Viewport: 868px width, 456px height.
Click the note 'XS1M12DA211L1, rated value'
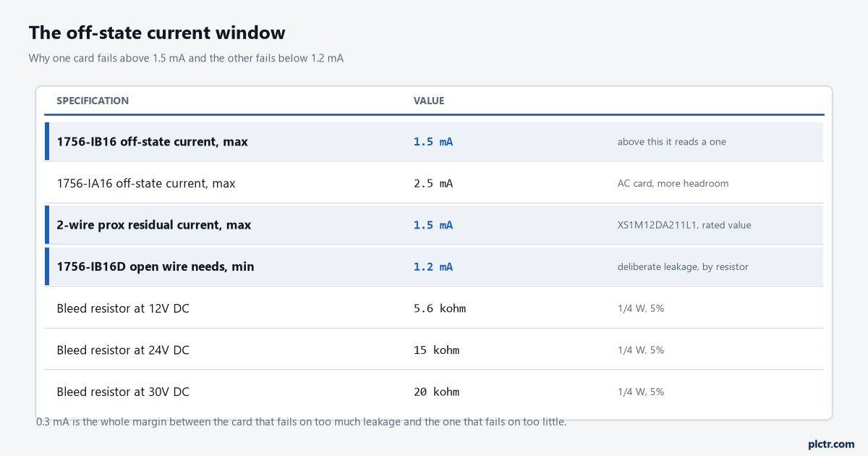[x=684, y=225]
